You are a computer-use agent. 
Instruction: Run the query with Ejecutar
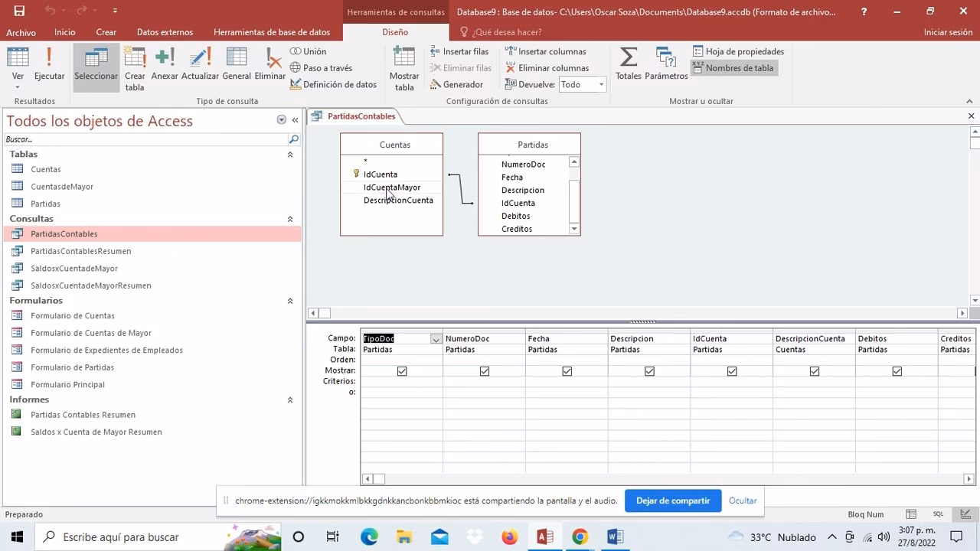pos(49,63)
